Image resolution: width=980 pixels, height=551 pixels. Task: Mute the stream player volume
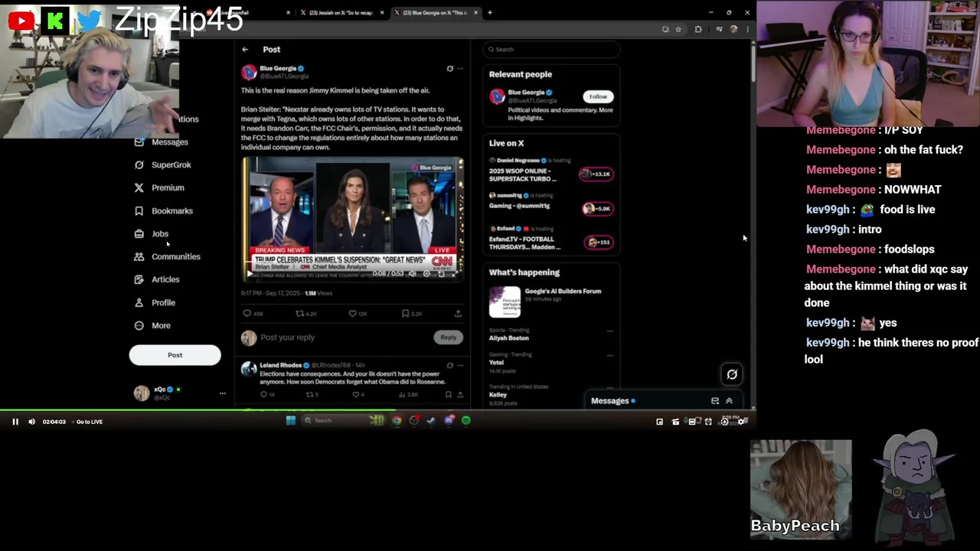[x=31, y=422]
